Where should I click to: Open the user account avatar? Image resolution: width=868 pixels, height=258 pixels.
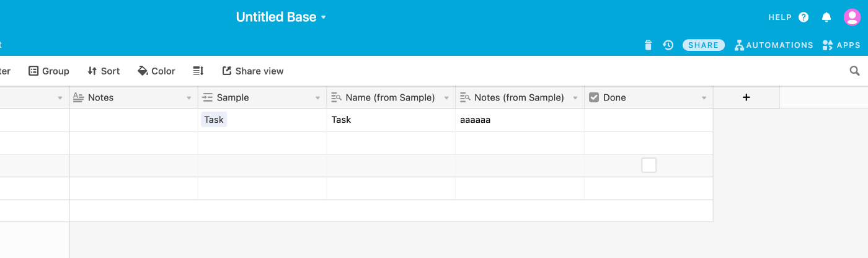coord(852,17)
